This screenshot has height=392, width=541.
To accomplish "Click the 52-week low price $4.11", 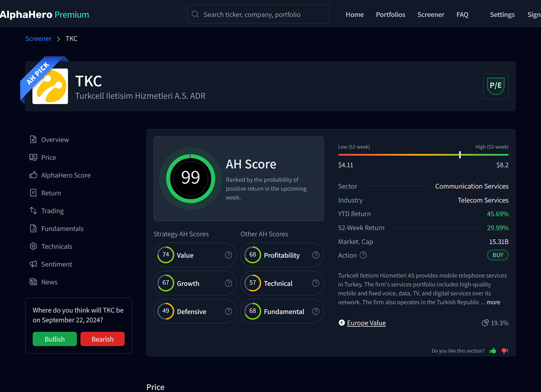I will [346, 165].
